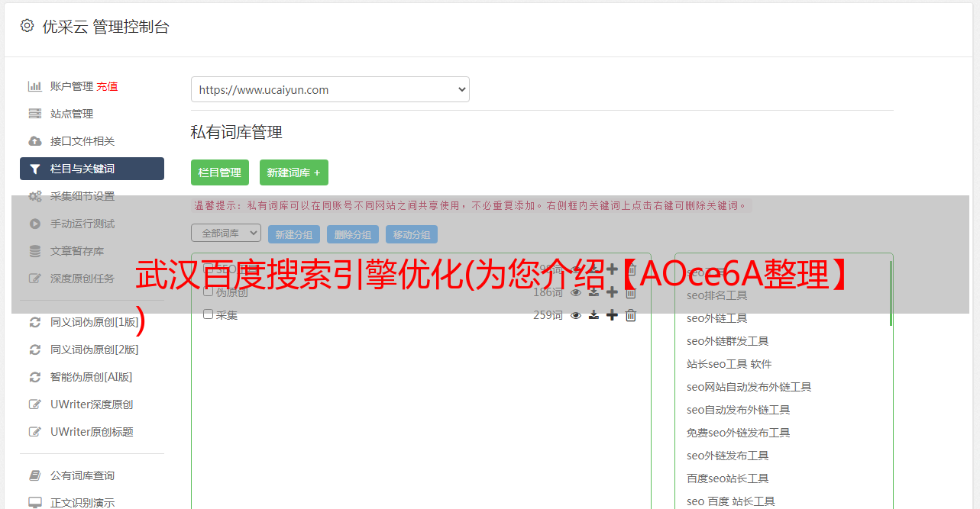Select keyword seo排名工具
Image resolution: width=980 pixels, height=509 pixels.
tap(717, 295)
